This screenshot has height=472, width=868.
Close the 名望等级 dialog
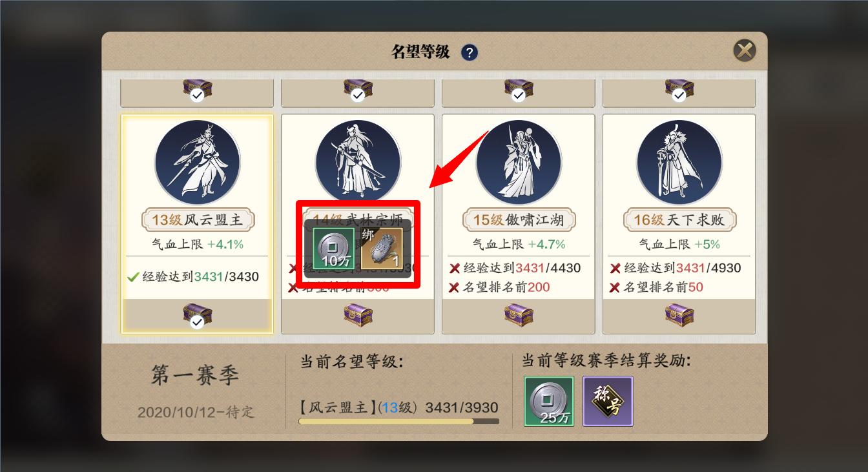745,50
